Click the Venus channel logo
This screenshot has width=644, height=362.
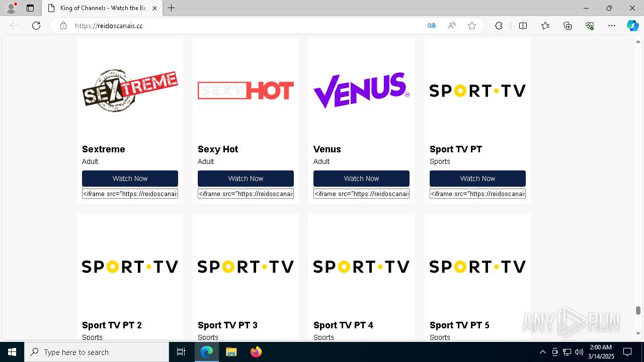361,90
